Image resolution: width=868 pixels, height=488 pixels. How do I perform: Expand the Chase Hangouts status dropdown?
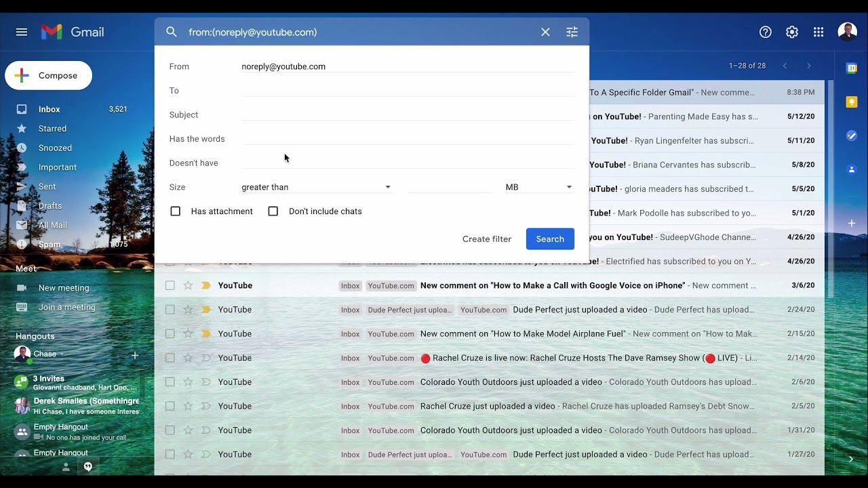click(x=62, y=354)
